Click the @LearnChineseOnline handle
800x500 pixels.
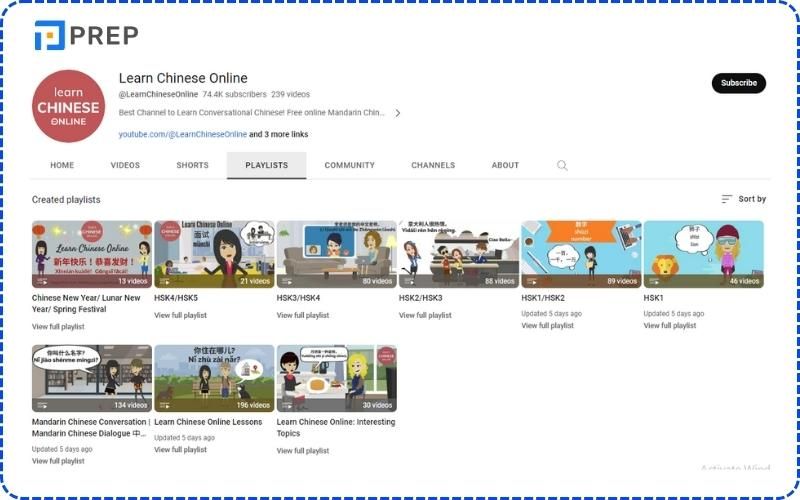coord(158,94)
